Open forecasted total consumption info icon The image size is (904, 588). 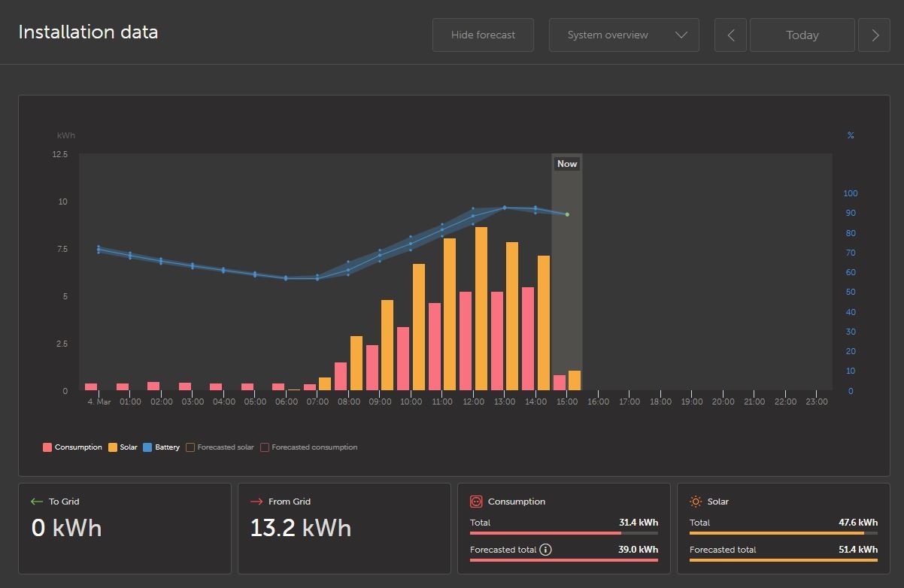pos(546,550)
